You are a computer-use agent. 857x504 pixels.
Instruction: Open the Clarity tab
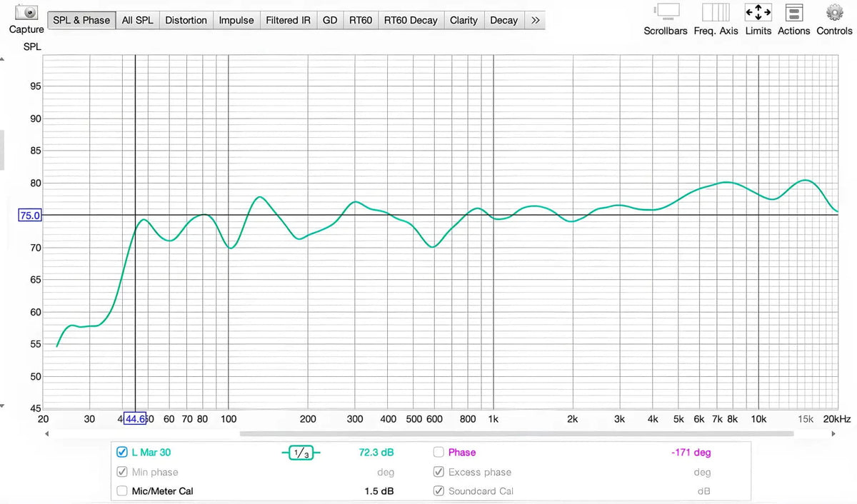(463, 20)
